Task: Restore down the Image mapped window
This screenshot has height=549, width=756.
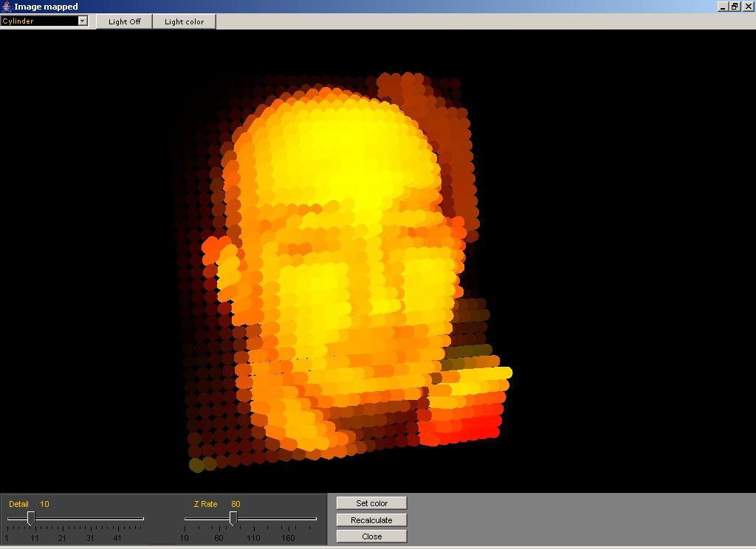Action: (735, 7)
